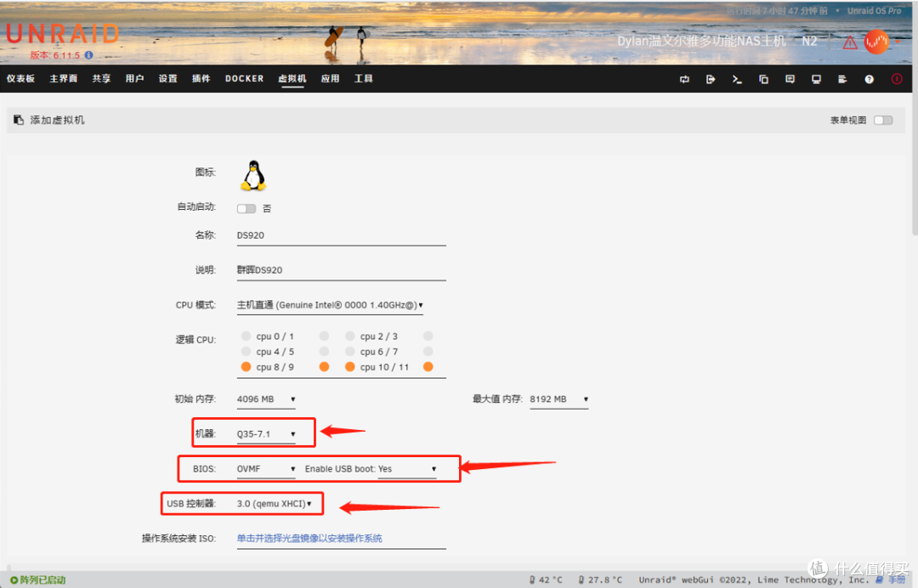Click the OS install ISO selection field
918x588 pixels.
[x=342, y=539]
